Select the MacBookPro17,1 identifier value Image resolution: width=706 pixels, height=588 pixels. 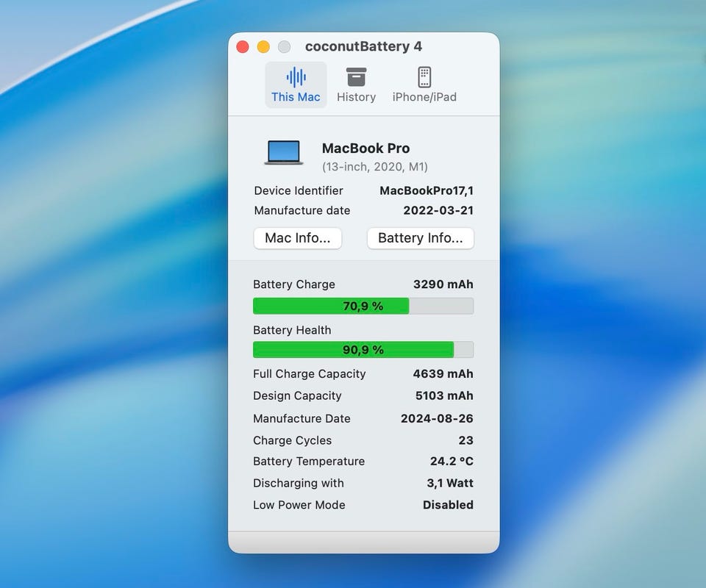point(427,191)
